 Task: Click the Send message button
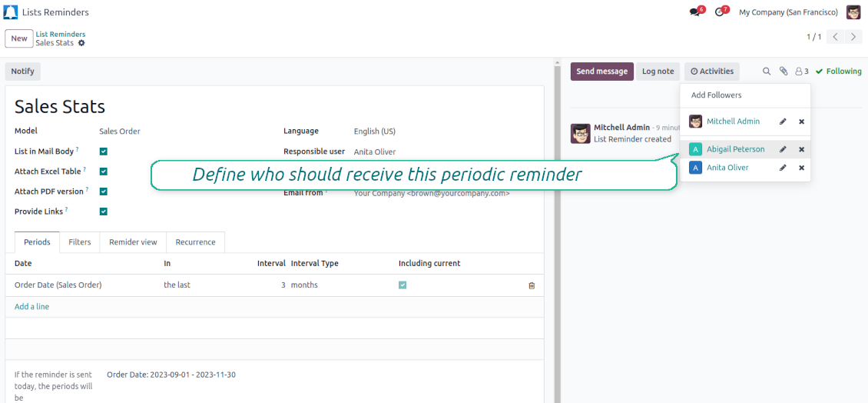tap(601, 72)
